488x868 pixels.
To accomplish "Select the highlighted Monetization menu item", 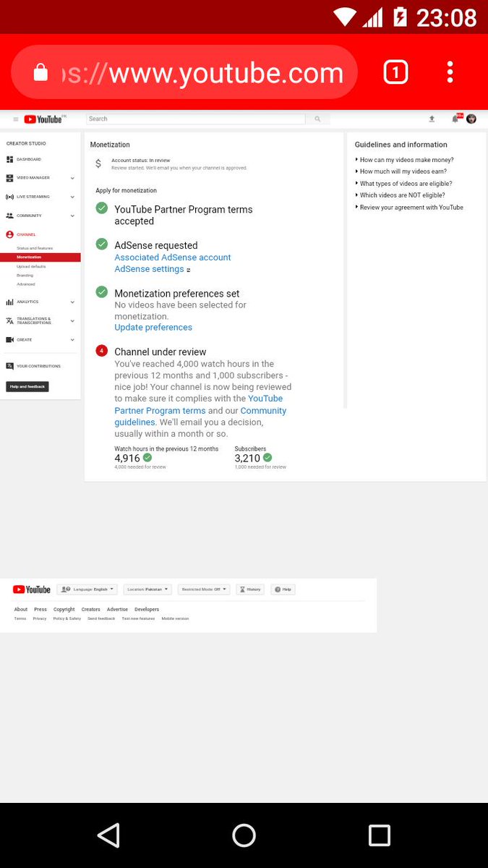I will click(40, 257).
